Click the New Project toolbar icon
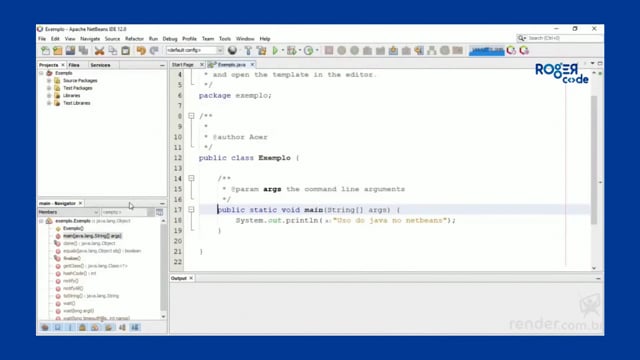The height and width of the screenshot is (360, 640). point(58,51)
